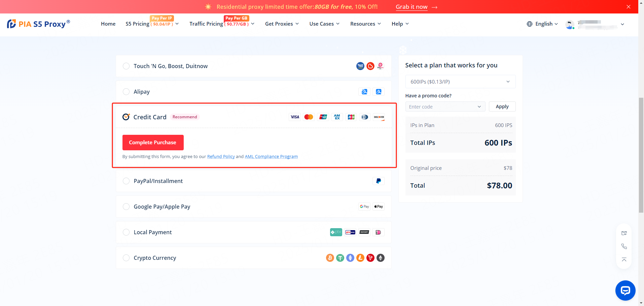Expand the 600IPs plan dropdown
This screenshot has height=306, width=644.
click(460, 82)
